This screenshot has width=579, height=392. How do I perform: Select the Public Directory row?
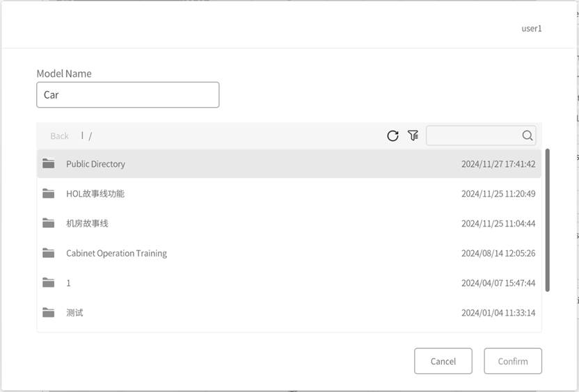click(x=278, y=164)
